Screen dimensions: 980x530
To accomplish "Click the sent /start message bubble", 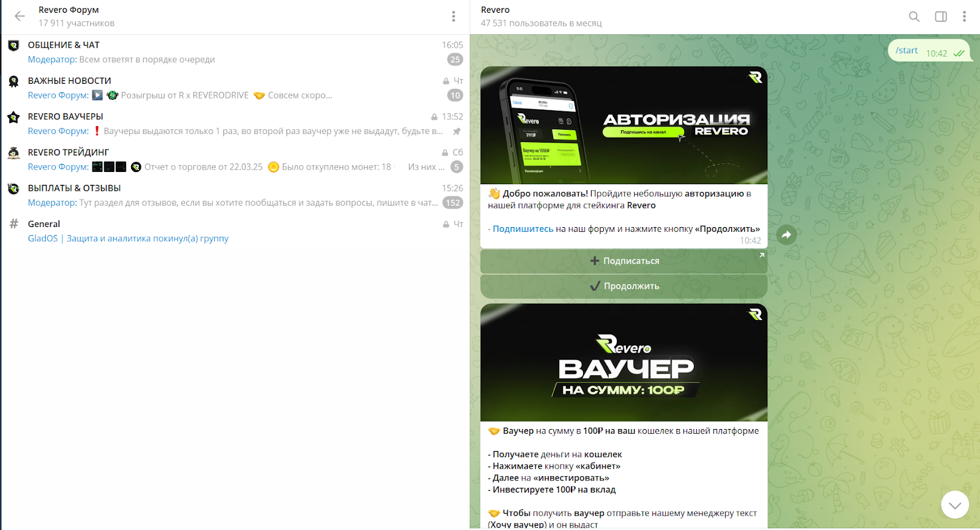I will pyautogui.click(x=930, y=51).
